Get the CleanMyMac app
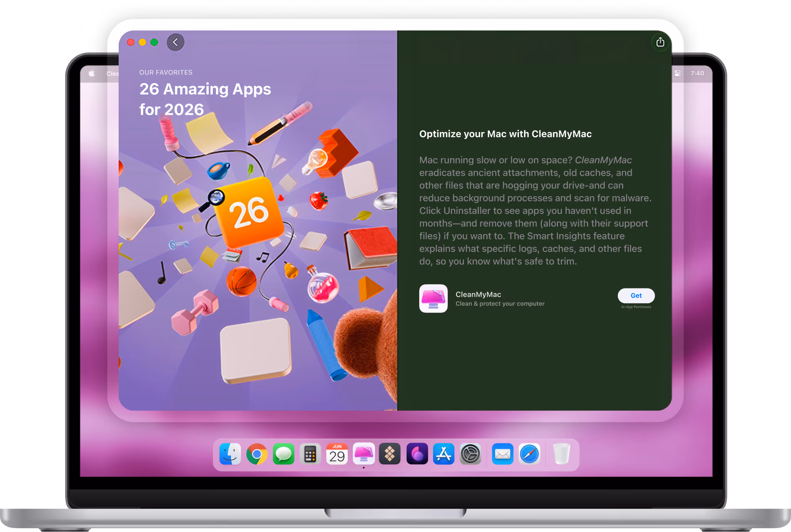Viewport: 791px width, 532px height. 636,295
